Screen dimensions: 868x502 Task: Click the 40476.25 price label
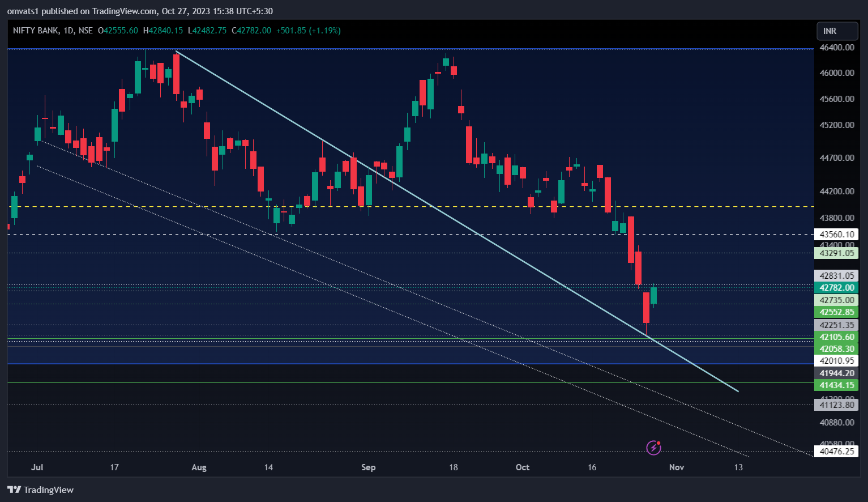(836, 452)
